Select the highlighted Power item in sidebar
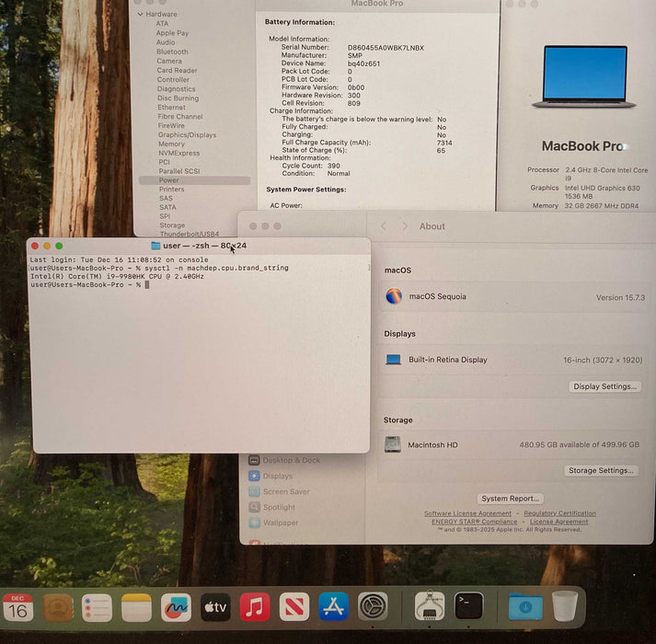Viewport: 656px width, 644px height. [194, 180]
